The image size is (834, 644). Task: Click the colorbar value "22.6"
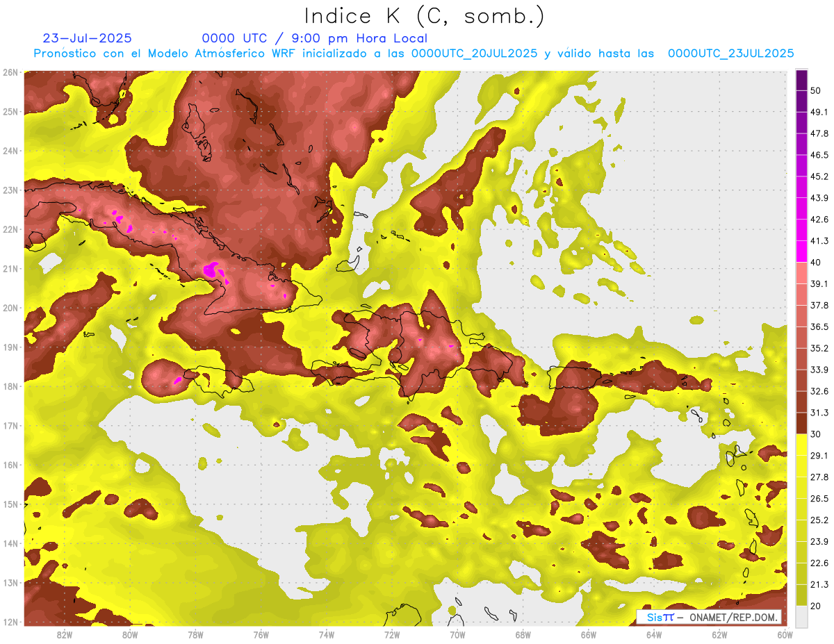(819, 563)
